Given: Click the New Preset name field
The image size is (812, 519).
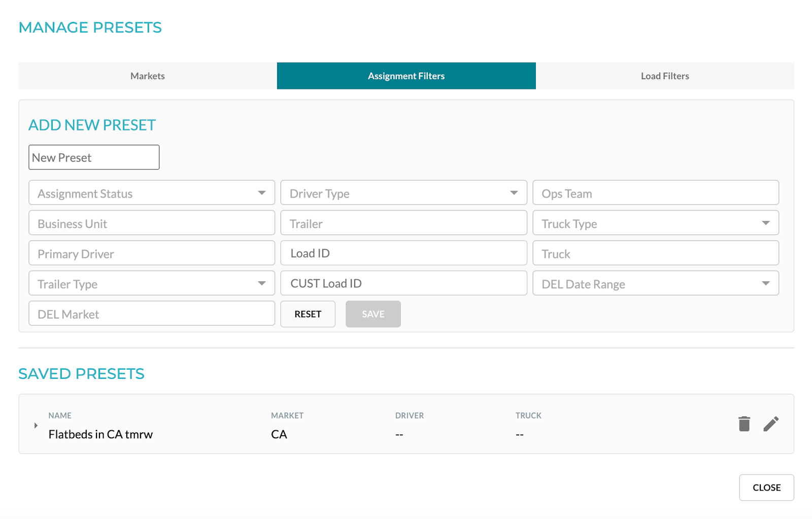Looking at the screenshot, I should (94, 157).
